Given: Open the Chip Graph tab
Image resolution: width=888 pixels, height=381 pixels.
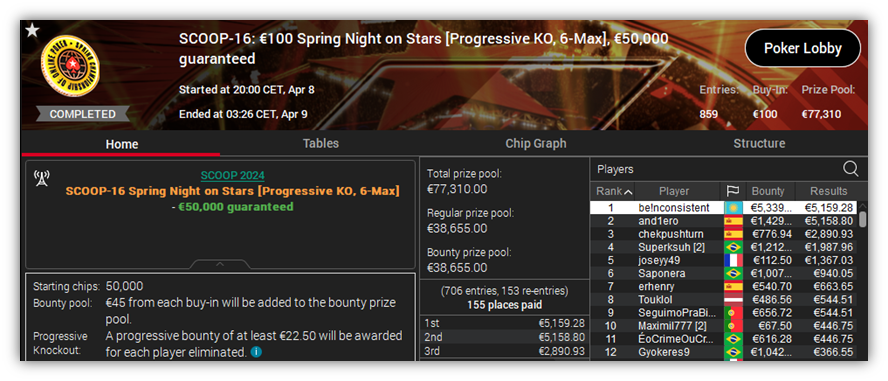Looking at the screenshot, I should [536, 143].
